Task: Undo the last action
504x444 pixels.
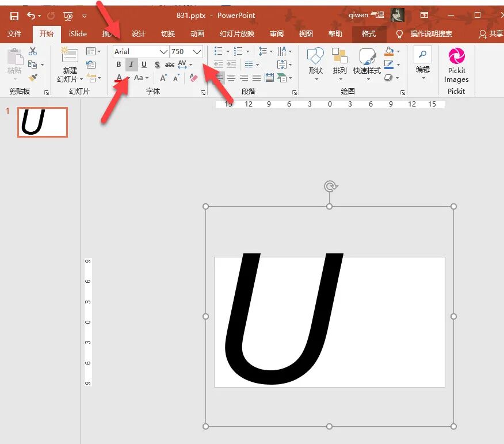Action: coord(31,16)
